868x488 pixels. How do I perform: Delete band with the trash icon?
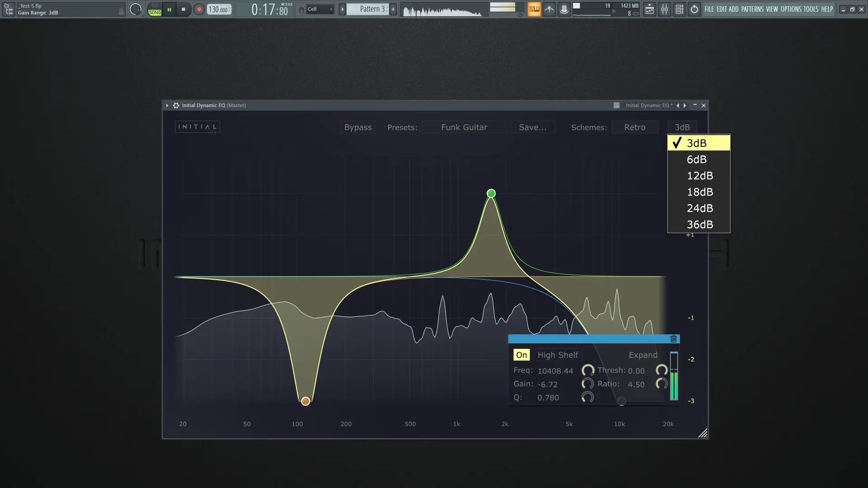tap(673, 339)
